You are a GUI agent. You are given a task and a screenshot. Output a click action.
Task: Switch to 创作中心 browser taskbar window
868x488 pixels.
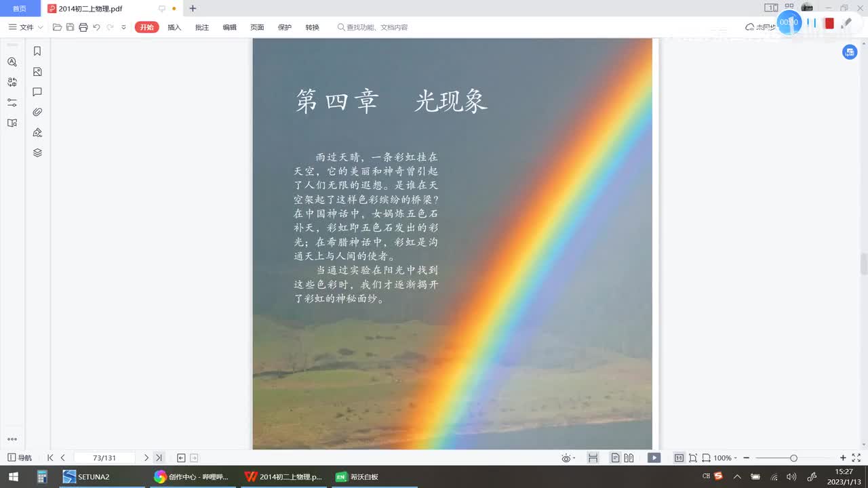click(x=192, y=476)
